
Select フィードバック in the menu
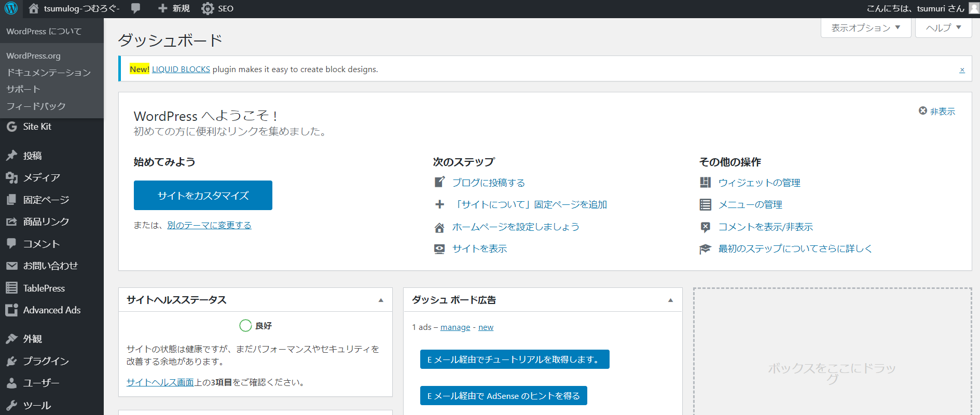36,106
